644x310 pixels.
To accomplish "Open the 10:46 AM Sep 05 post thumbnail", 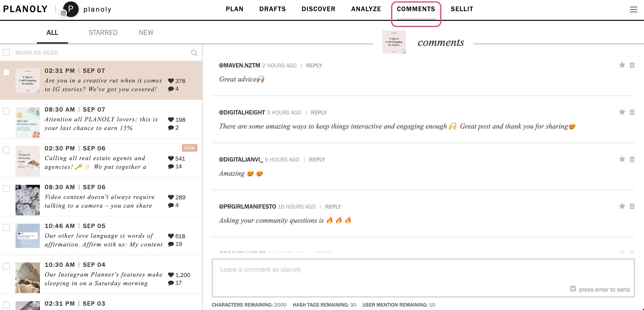I will [27, 236].
